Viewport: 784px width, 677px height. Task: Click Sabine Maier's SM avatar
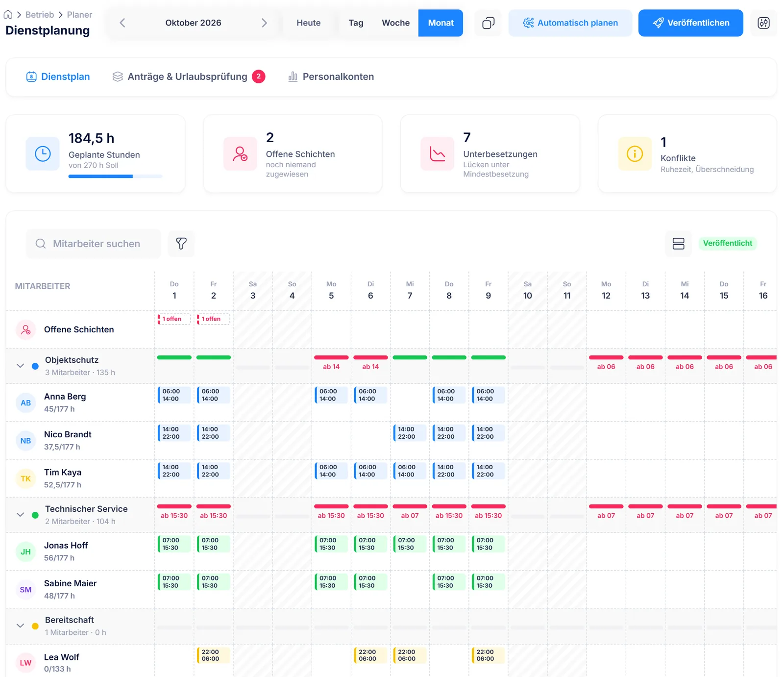[x=25, y=590]
